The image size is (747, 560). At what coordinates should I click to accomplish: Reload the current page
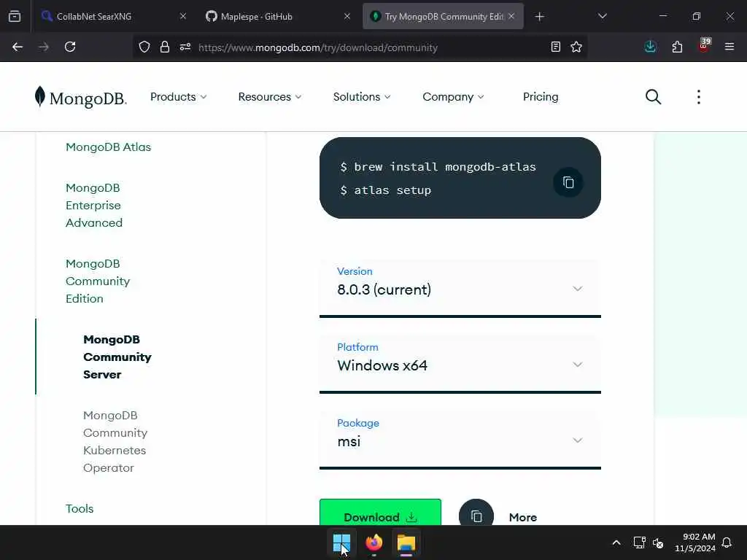click(70, 47)
